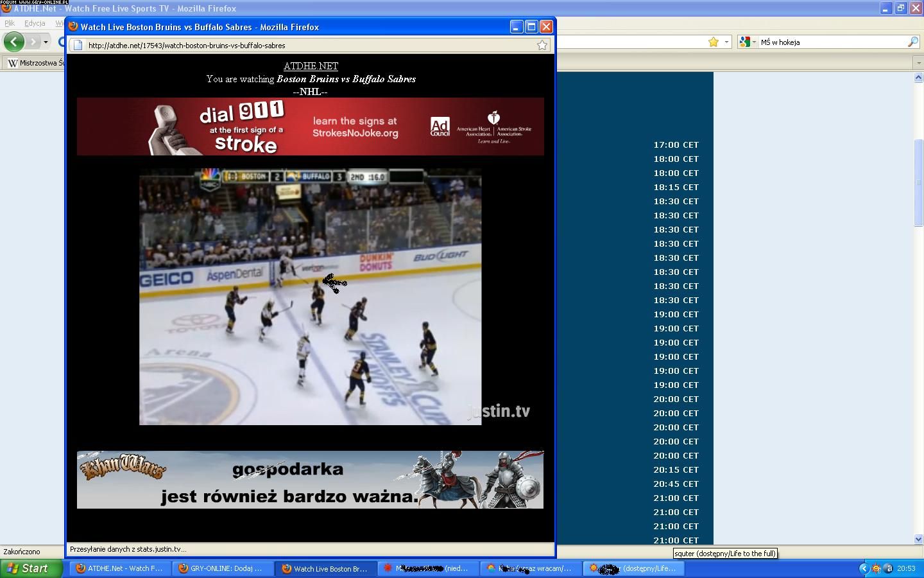The width and height of the screenshot is (924, 578).
Task: Open the back/forward history dropdown arrow
Action: coord(46,42)
